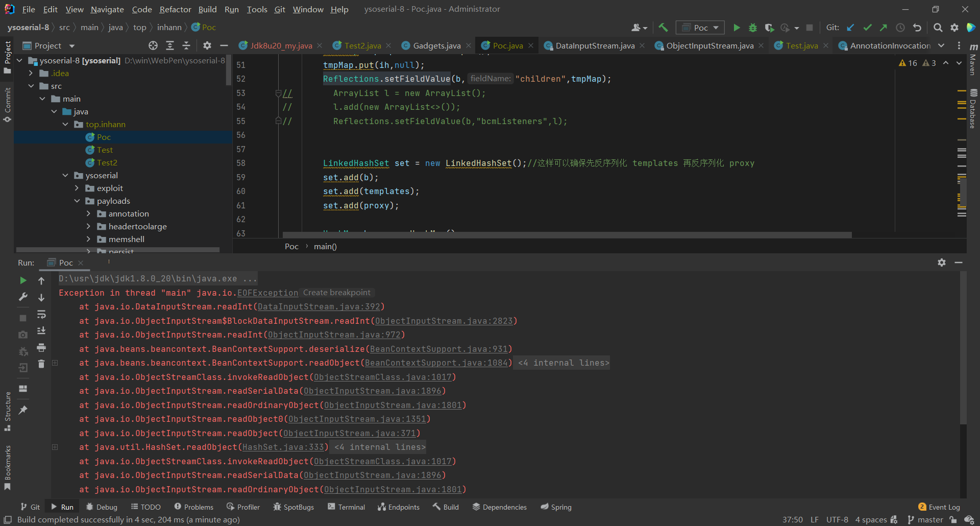Viewport: 980px width, 526px height.
Task: Click the Build Project hammer icon
Action: point(663,28)
